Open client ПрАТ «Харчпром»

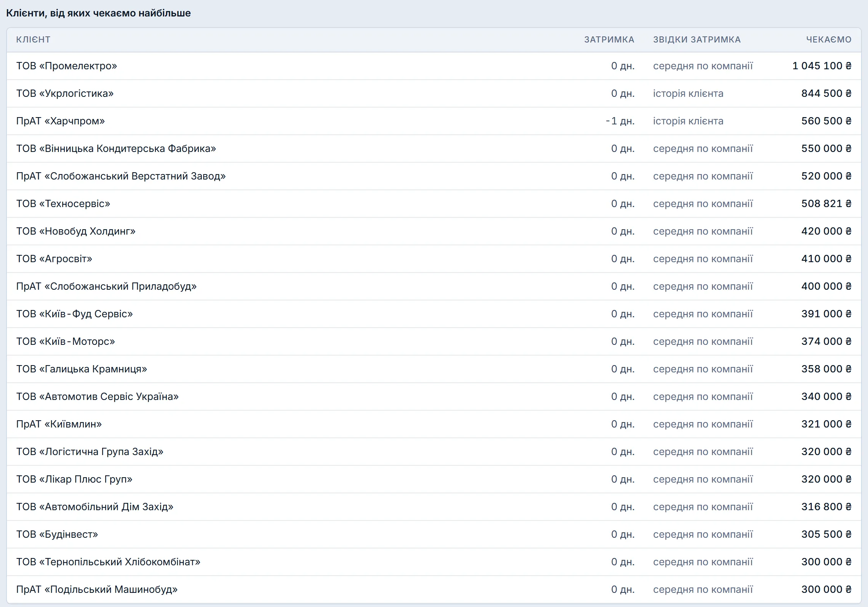60,121
